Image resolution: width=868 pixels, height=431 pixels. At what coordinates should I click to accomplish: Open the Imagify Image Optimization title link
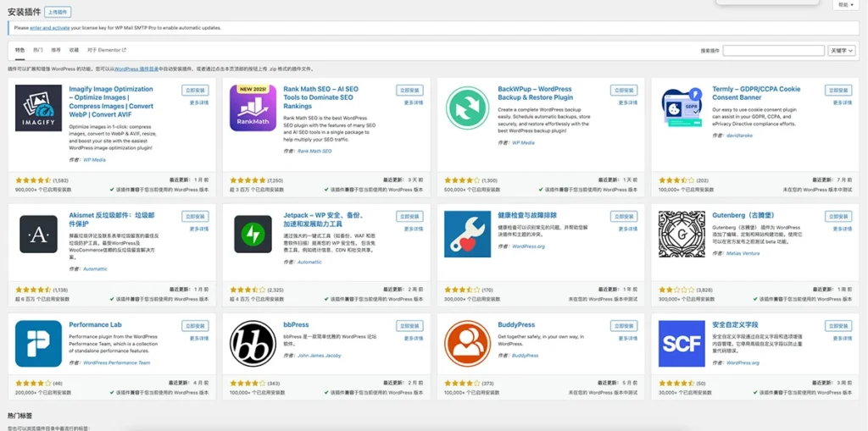(x=111, y=102)
